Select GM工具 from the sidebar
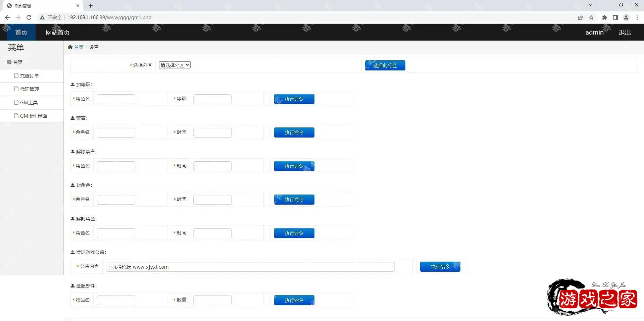This screenshot has height=321, width=644. tap(29, 103)
